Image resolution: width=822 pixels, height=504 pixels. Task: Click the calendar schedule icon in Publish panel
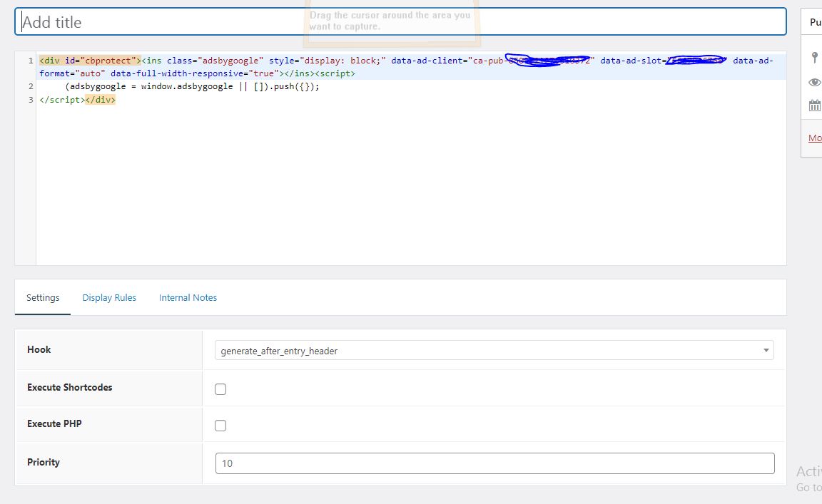(815, 106)
